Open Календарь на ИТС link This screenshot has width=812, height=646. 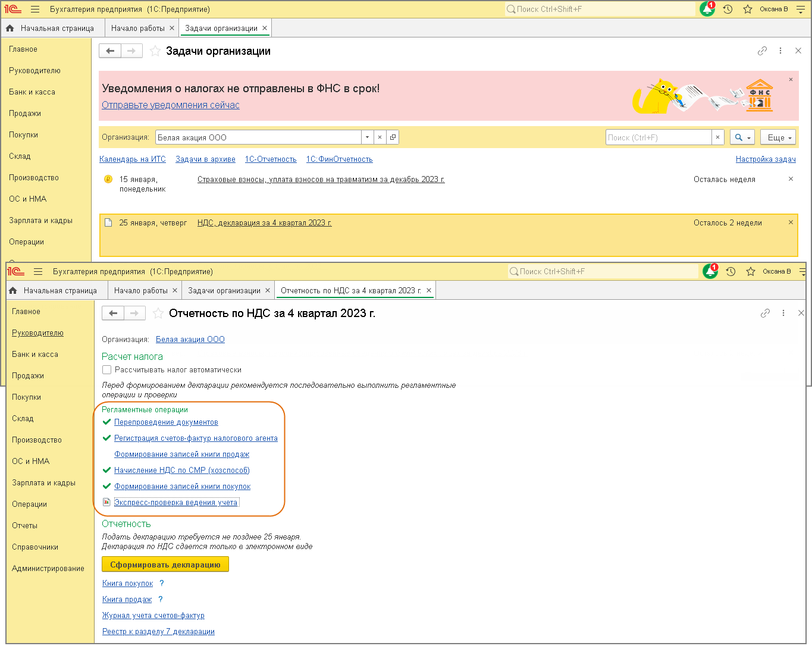(x=133, y=159)
